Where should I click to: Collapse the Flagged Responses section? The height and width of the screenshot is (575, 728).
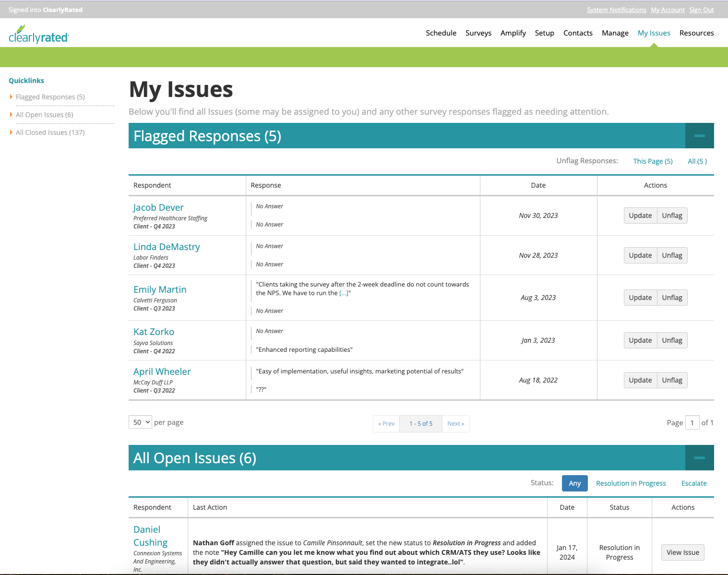[699, 136]
